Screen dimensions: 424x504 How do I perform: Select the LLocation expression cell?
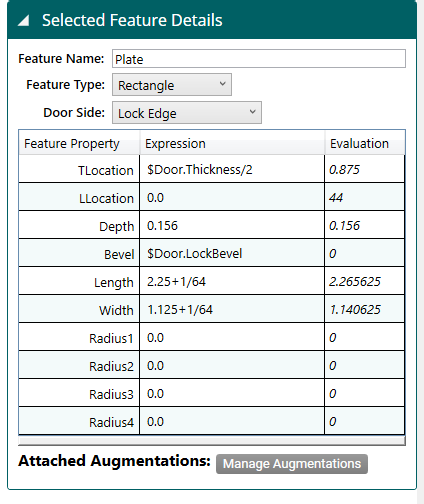click(x=232, y=197)
